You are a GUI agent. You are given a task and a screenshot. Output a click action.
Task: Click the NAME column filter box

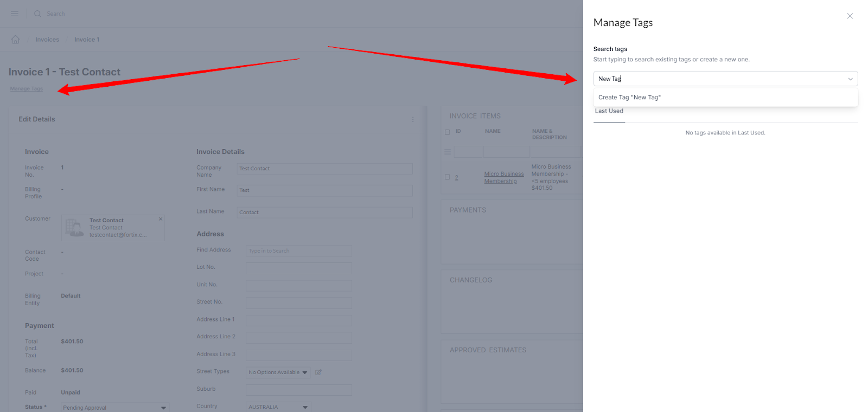506,152
